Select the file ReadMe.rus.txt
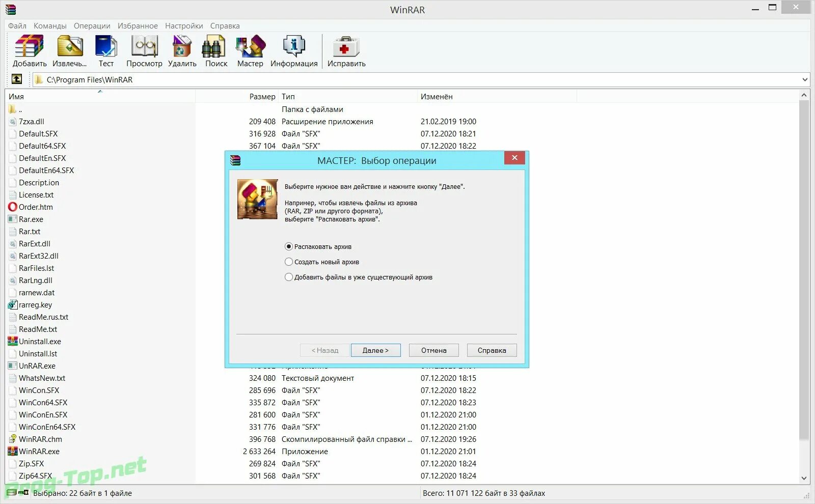The width and height of the screenshot is (815, 504). click(x=43, y=317)
